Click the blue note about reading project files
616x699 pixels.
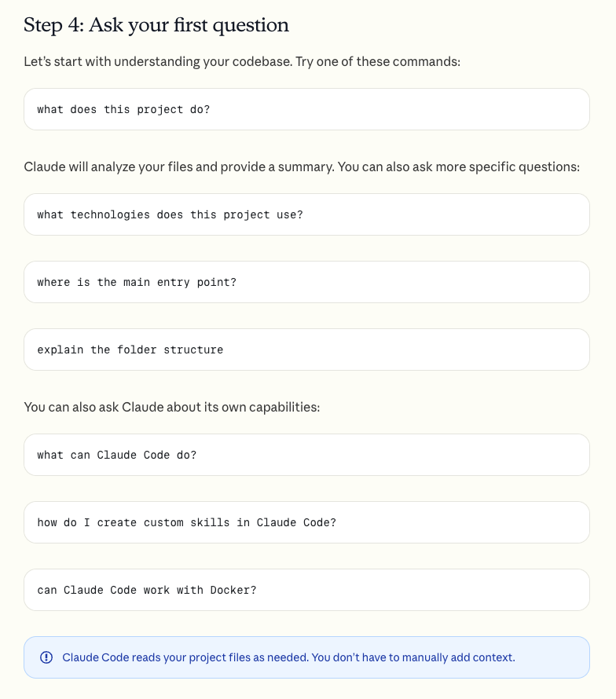pos(306,657)
